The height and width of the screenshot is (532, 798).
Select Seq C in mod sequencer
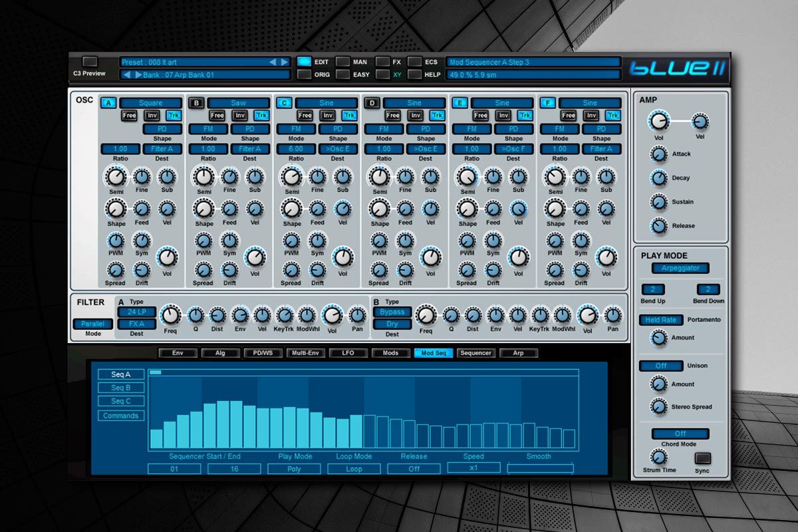coord(121,401)
